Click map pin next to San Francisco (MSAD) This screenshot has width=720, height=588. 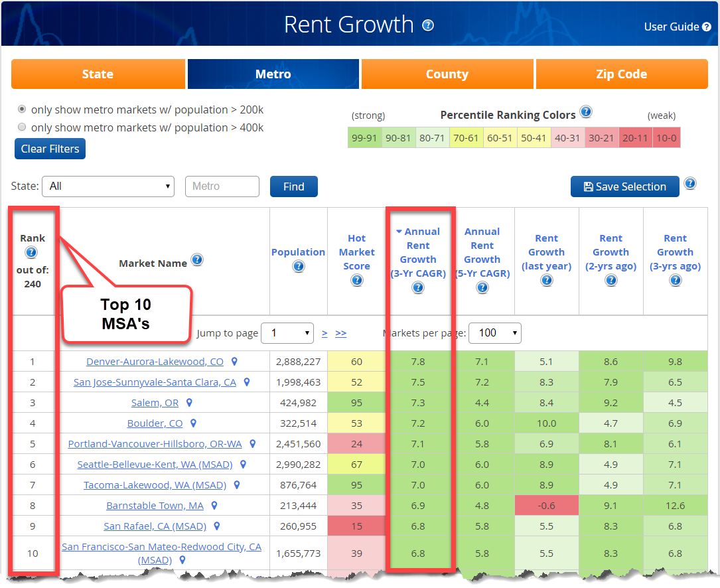(182, 560)
